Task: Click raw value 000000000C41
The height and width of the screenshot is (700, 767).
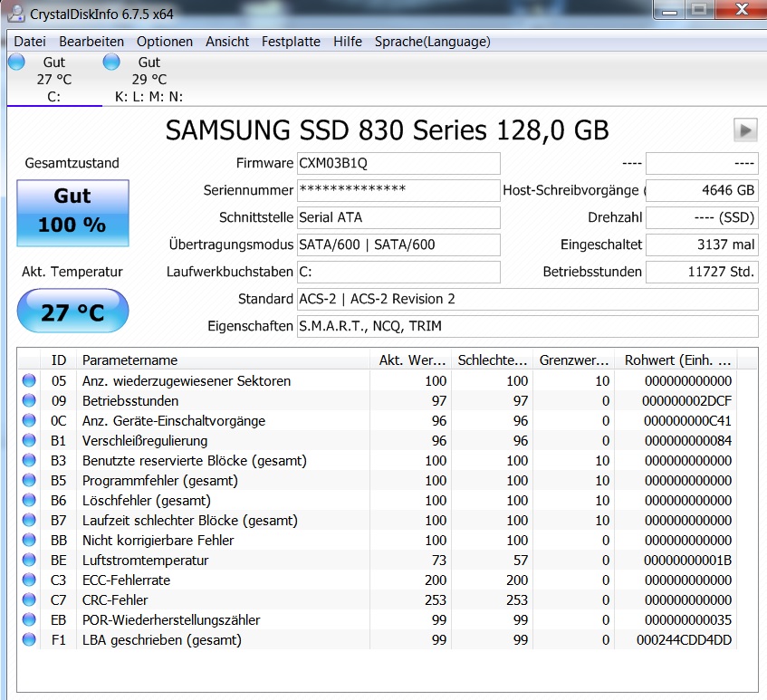Action: (x=687, y=421)
